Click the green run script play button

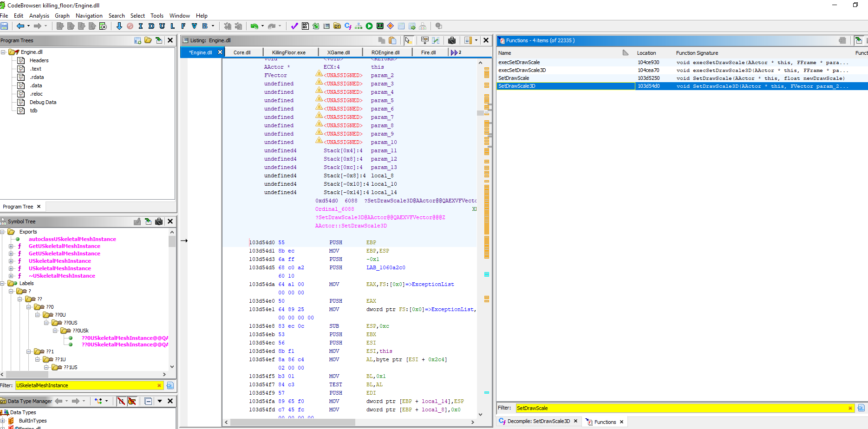pyautogui.click(x=369, y=26)
